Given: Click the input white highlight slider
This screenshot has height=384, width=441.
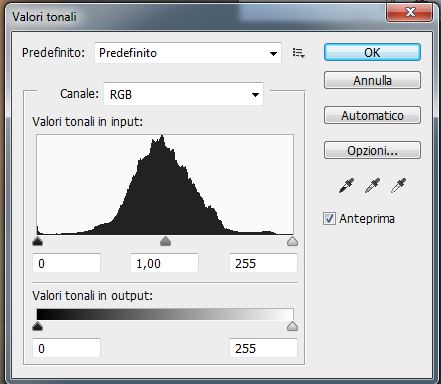Looking at the screenshot, I should tap(292, 241).
